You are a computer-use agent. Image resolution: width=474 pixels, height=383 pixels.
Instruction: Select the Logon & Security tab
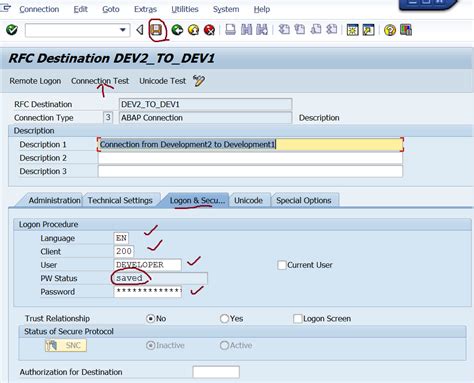[197, 200]
